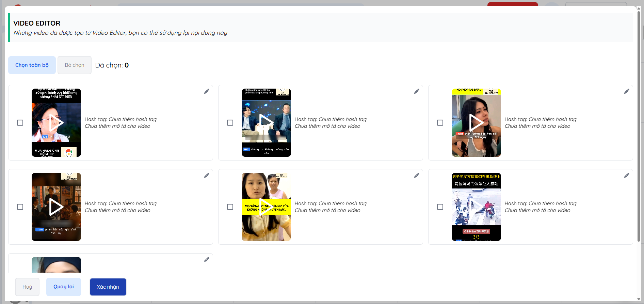
Task: Play the 'MẸ CHỒNG' yellow-banner video
Action: click(x=266, y=207)
